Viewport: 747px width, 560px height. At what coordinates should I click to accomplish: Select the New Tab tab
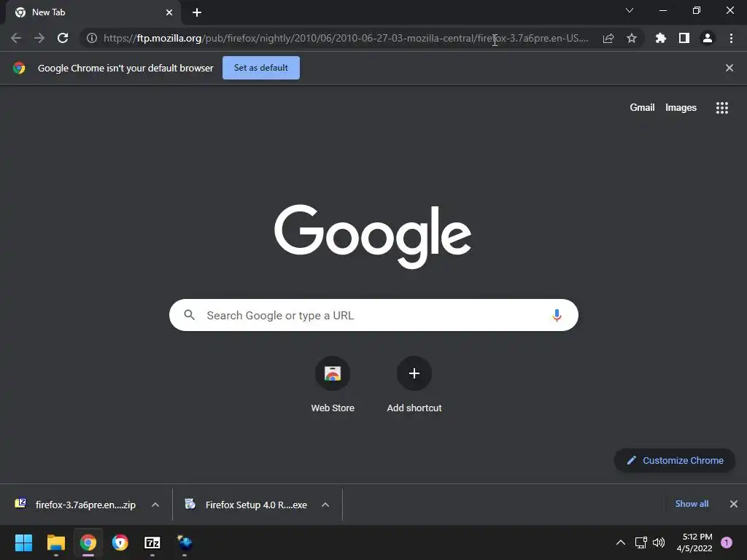pos(93,13)
